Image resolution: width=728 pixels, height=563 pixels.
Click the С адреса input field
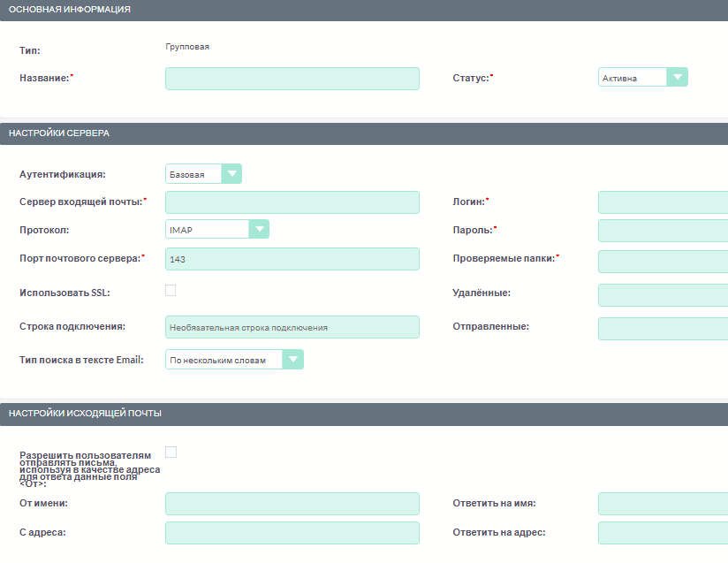pos(292,533)
